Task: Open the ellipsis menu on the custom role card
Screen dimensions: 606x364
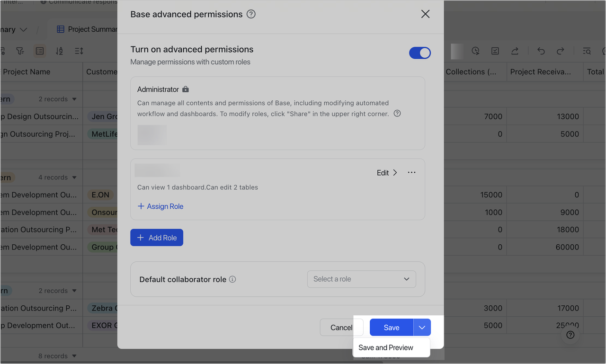Action: point(411,172)
